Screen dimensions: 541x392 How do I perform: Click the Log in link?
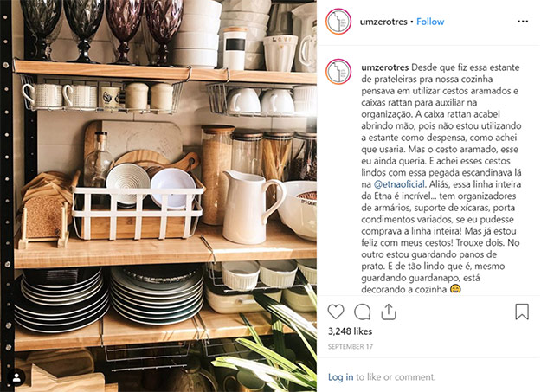(340, 377)
